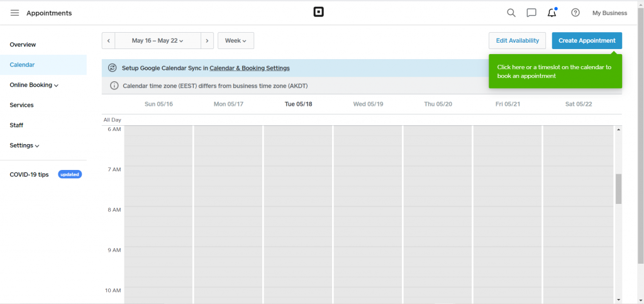Go to the previous week arrow
644x304 pixels.
pos(108,41)
